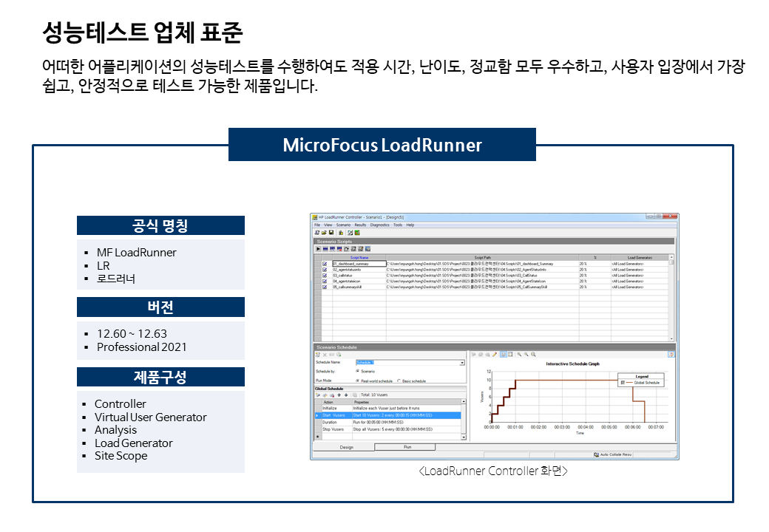Click the 'Site Scope' list item
Screen dimensions: 769x532
(121, 456)
